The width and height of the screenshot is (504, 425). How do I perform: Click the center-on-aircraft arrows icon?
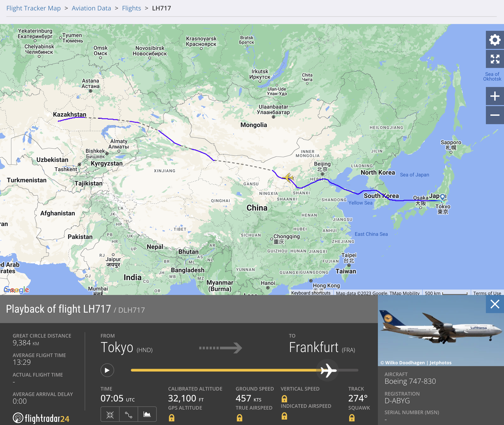click(x=110, y=415)
